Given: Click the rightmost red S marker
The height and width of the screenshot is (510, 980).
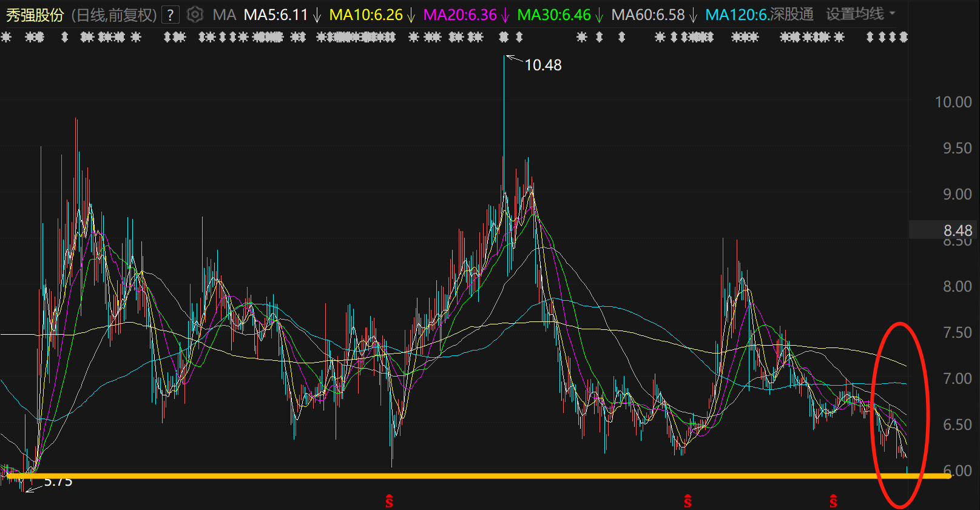Looking at the screenshot, I should pos(833,502).
